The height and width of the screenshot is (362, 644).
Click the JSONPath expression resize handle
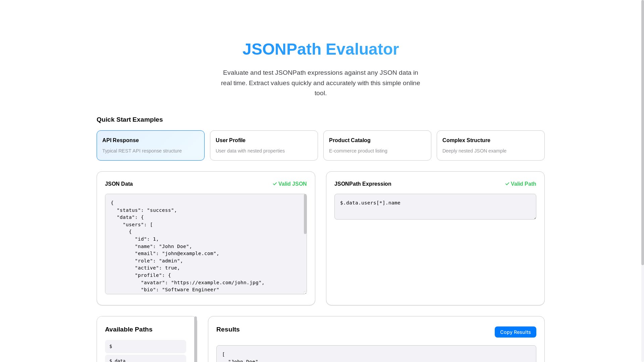click(535, 218)
